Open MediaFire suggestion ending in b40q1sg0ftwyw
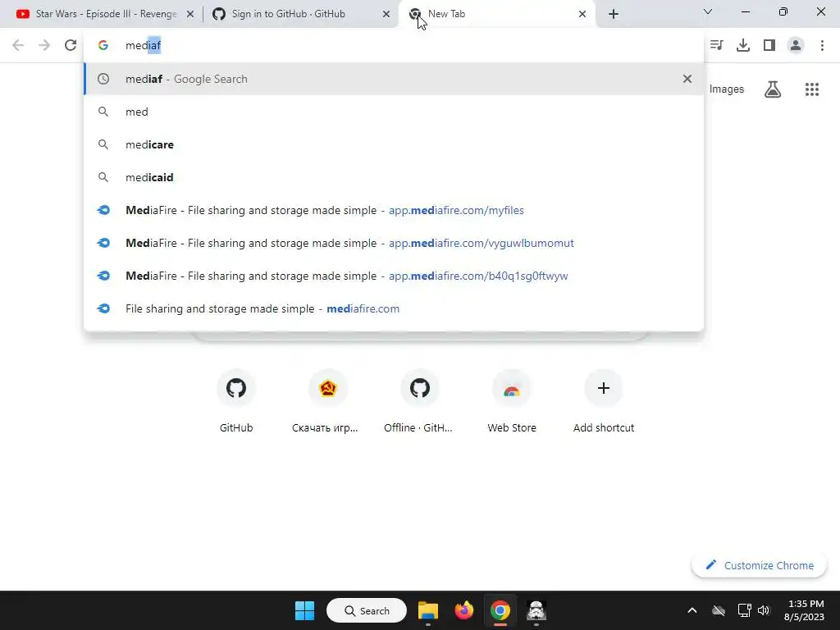 [x=394, y=276]
